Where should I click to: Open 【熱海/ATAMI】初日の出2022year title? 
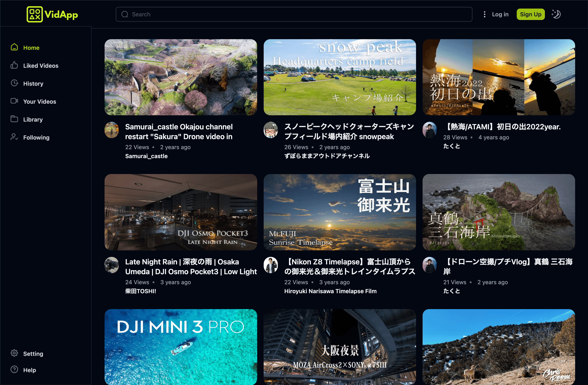click(502, 127)
